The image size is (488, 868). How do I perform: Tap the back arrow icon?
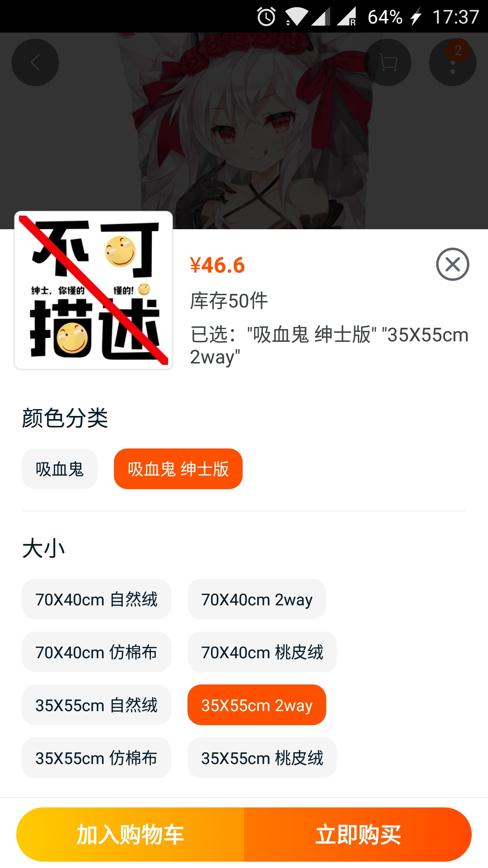(x=35, y=62)
